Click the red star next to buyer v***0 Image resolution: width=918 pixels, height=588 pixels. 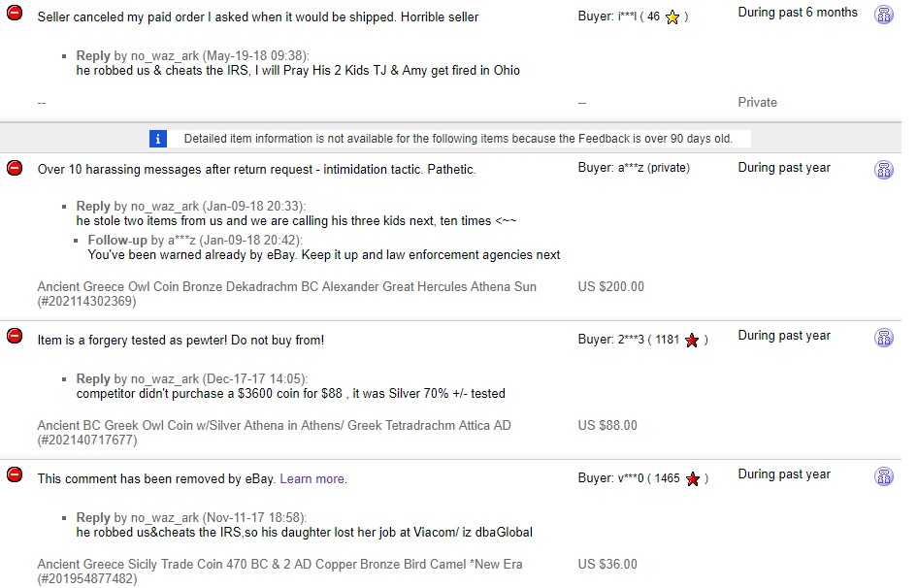coord(692,479)
